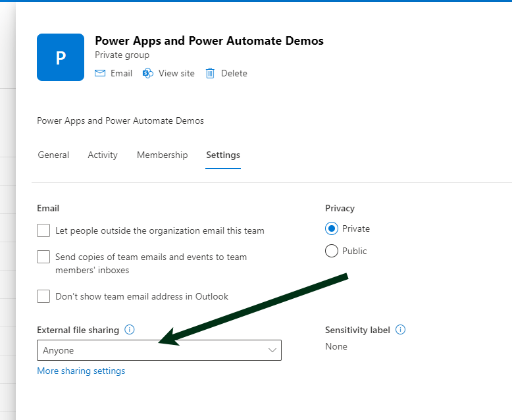Click the Delete trash can icon

pyautogui.click(x=211, y=73)
